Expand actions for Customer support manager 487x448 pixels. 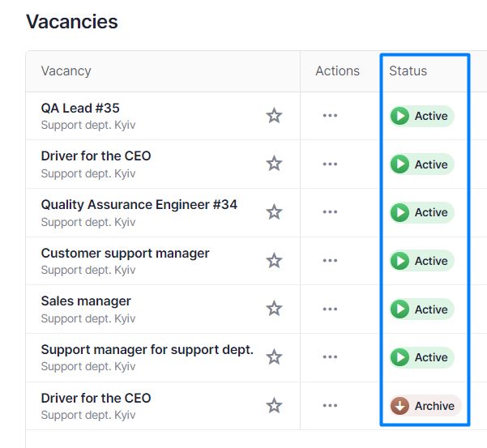click(x=330, y=260)
